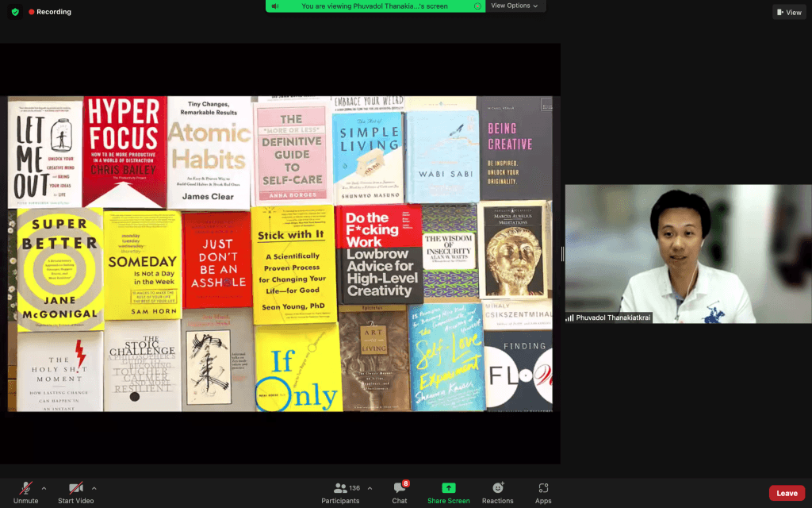Image resolution: width=812 pixels, height=508 pixels.
Task: Open the View Options dropdown
Action: [x=514, y=6]
